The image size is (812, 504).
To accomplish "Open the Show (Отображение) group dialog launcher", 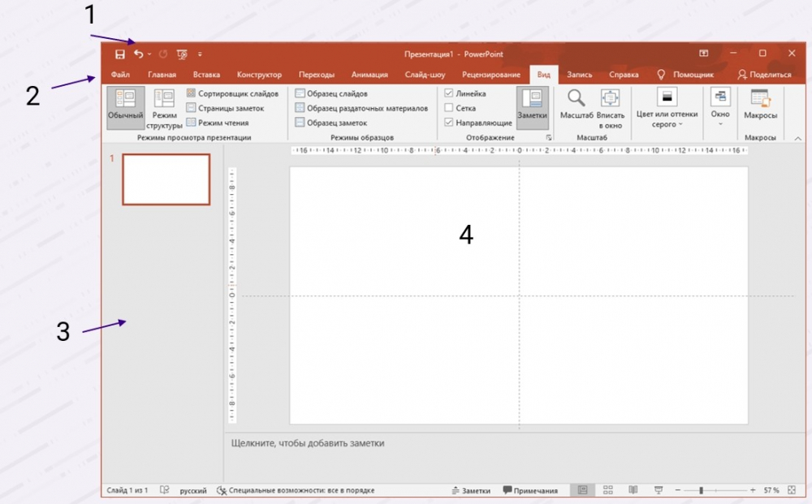I will (550, 138).
